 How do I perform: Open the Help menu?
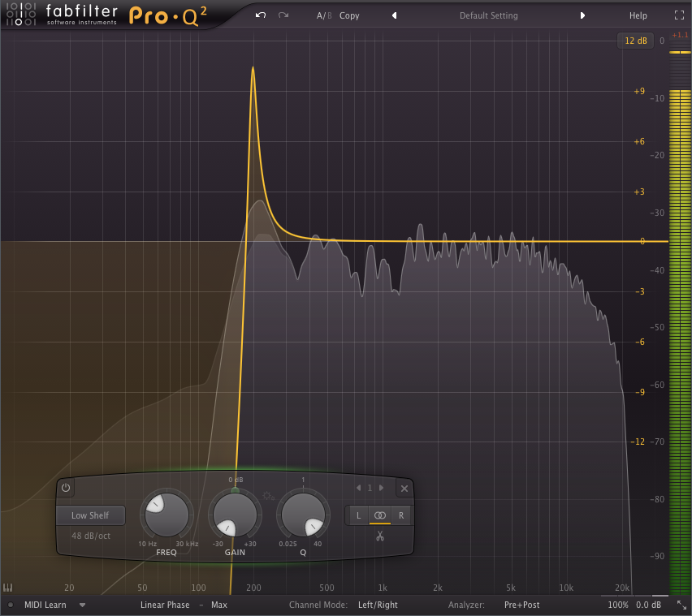[638, 15]
